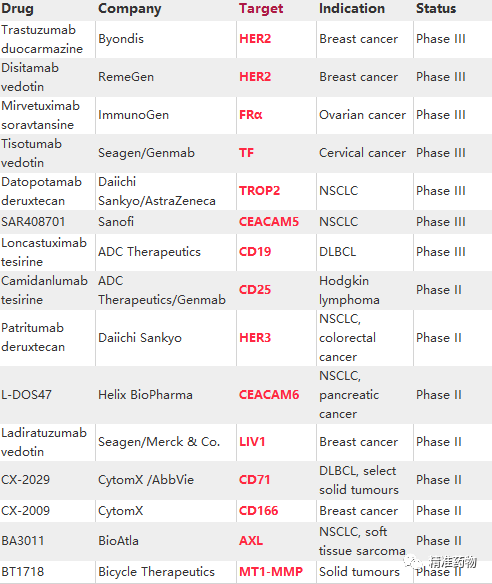The width and height of the screenshot is (492, 584).
Task: Select the CEACAM5 target entry
Action: click(x=269, y=222)
